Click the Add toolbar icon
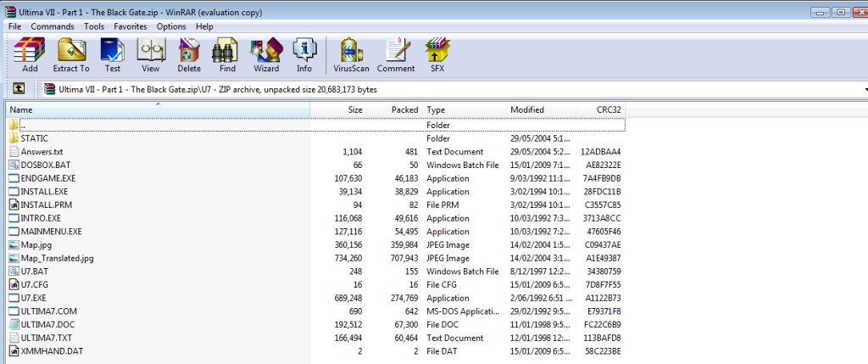The image size is (868, 364). click(30, 55)
